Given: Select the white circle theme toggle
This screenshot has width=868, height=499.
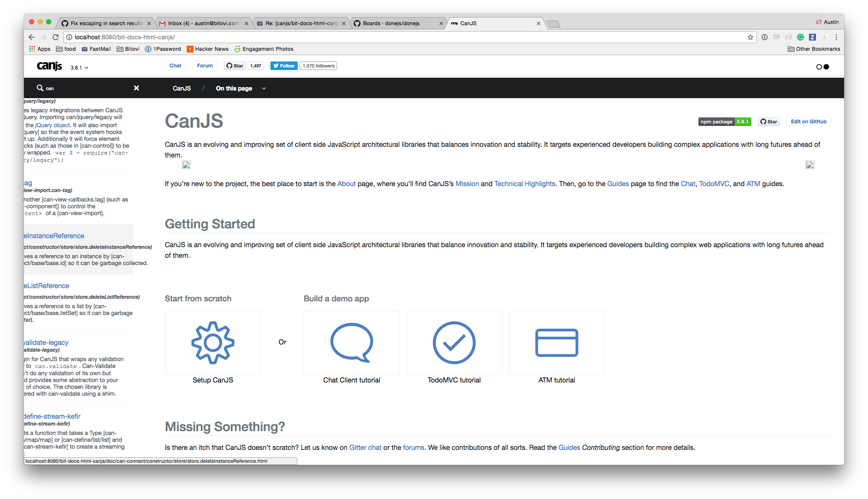Looking at the screenshot, I should tap(819, 67).
